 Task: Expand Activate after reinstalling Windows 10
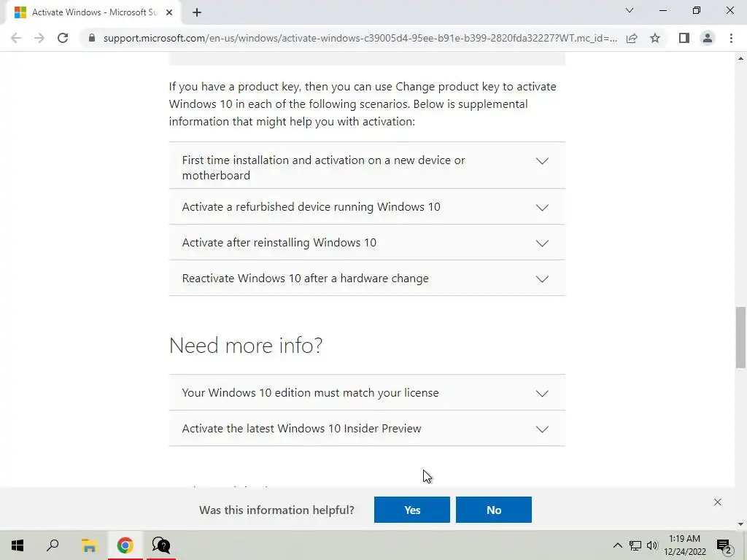[367, 242]
